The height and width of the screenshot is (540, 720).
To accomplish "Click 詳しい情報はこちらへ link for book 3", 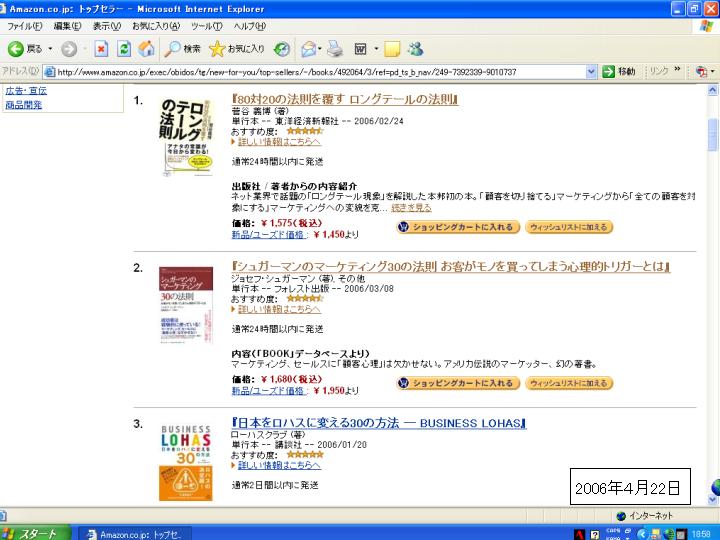I will tap(279, 465).
